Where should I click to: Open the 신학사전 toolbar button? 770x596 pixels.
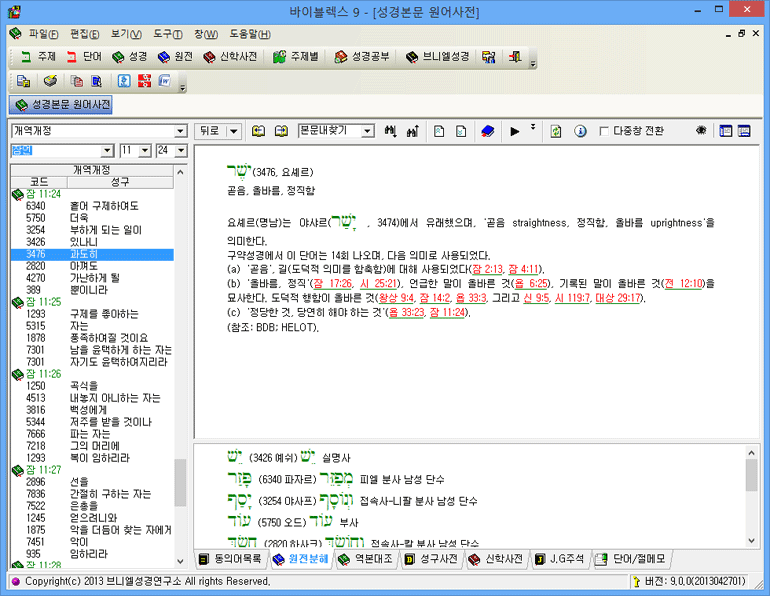tap(230, 57)
